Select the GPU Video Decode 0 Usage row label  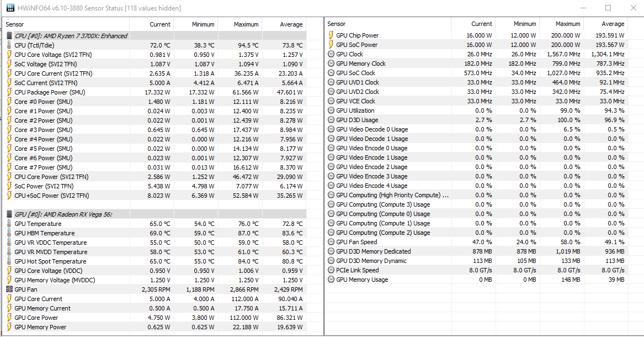(x=372, y=129)
